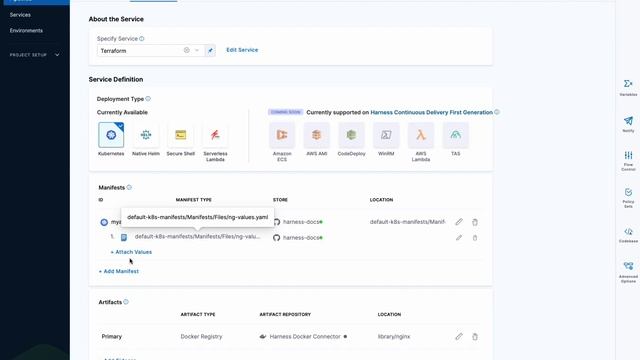Open Variables panel in right sidebar

tap(628, 87)
